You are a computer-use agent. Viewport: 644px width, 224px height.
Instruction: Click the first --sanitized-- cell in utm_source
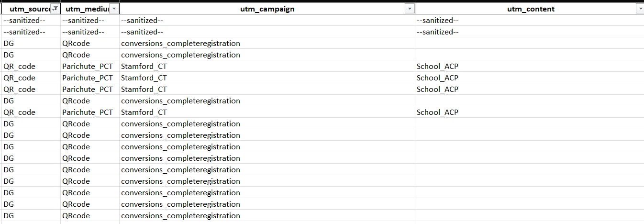31,20
